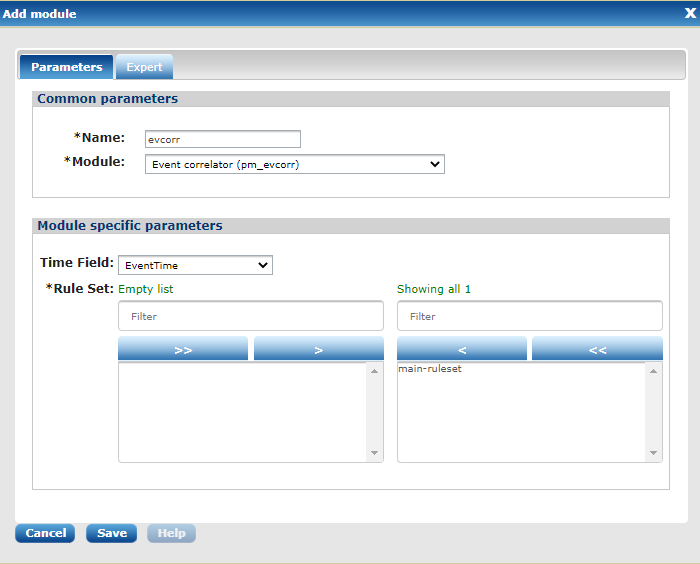Switch to the Parameters tab
700x564 pixels.
point(66,67)
